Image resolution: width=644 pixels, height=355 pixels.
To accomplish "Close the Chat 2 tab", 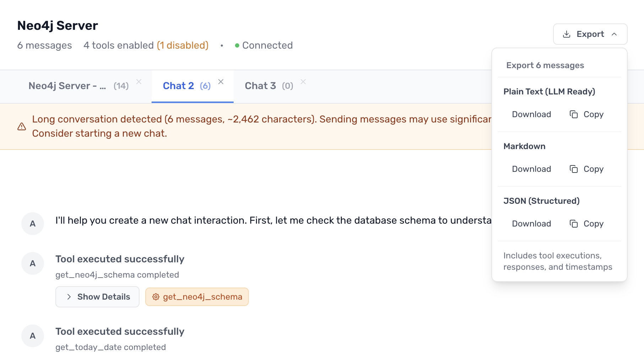I will 221,81.
